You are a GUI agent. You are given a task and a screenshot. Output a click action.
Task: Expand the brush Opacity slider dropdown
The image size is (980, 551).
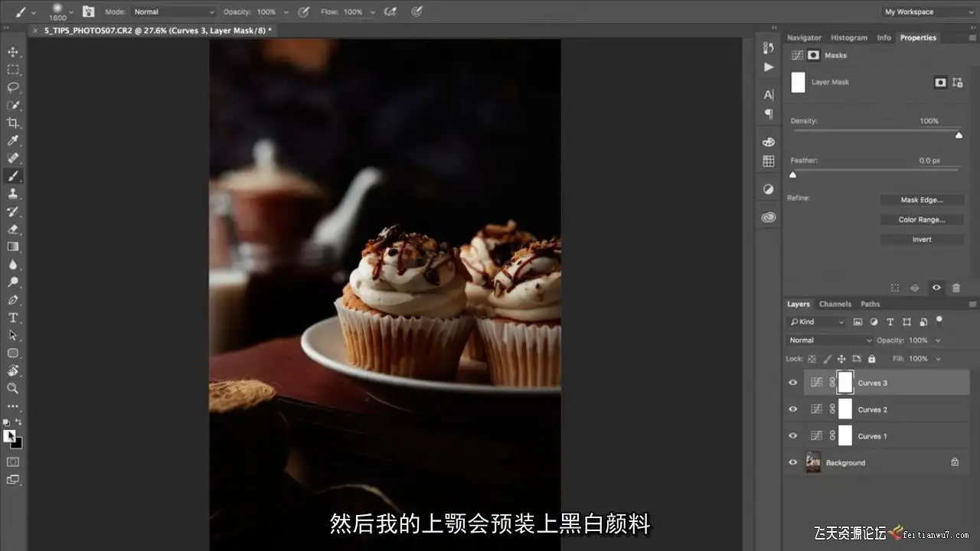(x=286, y=11)
